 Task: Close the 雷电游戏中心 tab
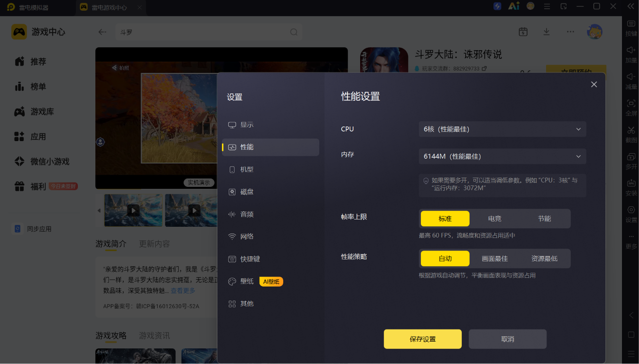[140, 7]
